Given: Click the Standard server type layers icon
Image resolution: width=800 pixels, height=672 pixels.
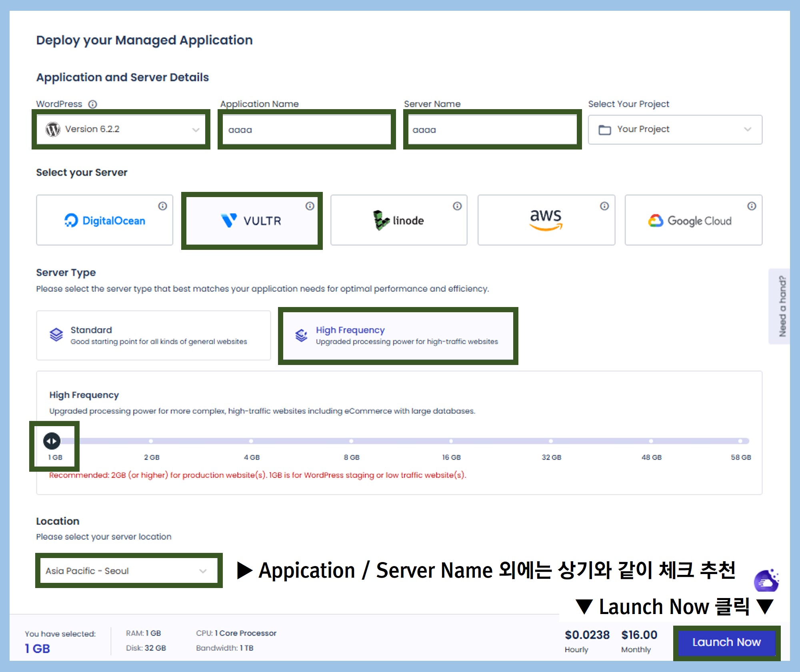Looking at the screenshot, I should coord(56,335).
